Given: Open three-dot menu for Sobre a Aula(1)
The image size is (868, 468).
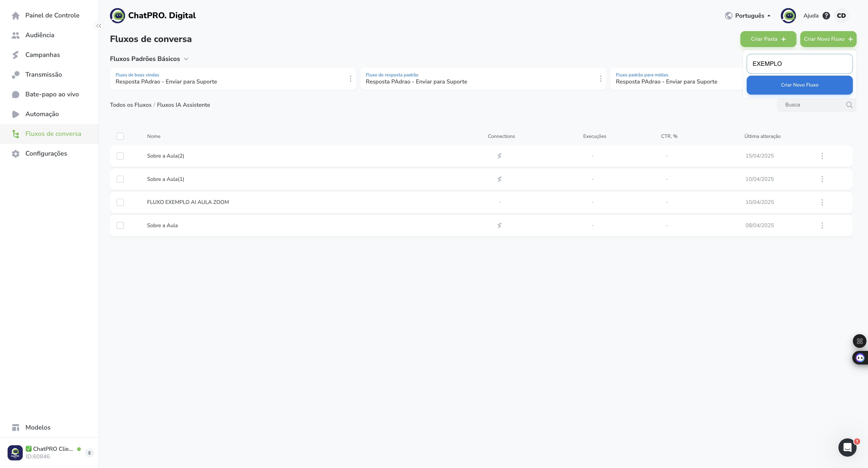Looking at the screenshot, I should click(822, 179).
